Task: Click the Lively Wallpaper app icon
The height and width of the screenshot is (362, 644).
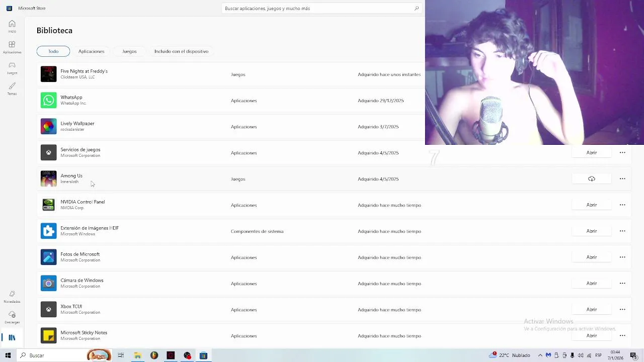Action: point(49,126)
